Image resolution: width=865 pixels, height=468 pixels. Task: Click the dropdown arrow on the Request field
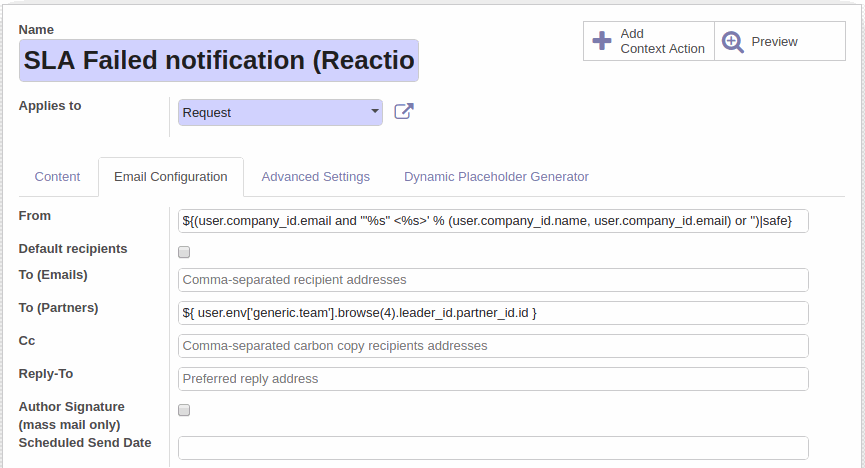pos(375,111)
